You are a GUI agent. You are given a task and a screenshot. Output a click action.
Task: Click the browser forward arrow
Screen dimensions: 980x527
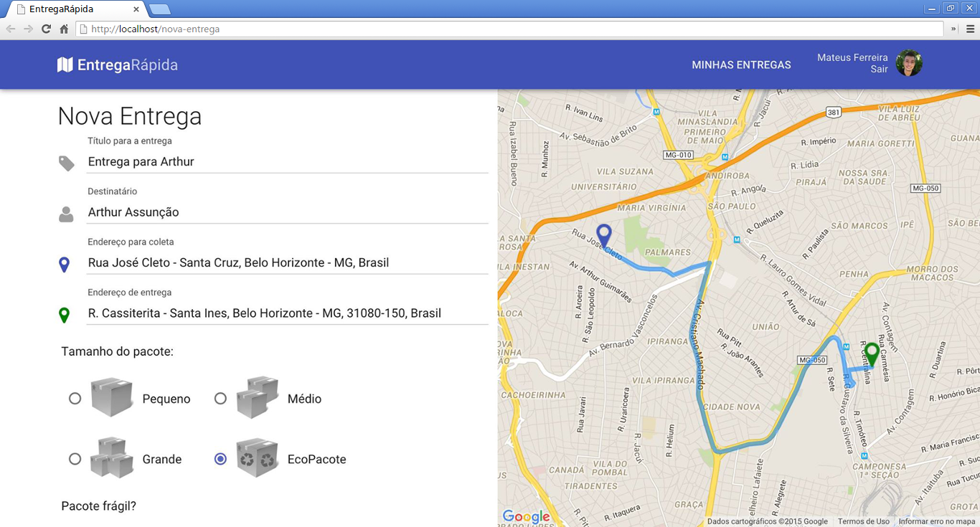click(x=28, y=29)
